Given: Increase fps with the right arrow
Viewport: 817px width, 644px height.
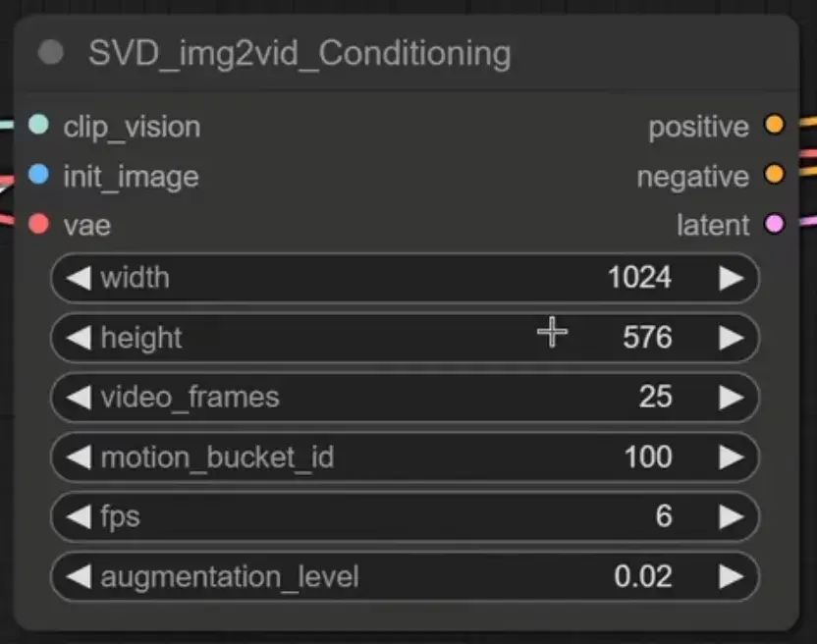Looking at the screenshot, I should (731, 516).
